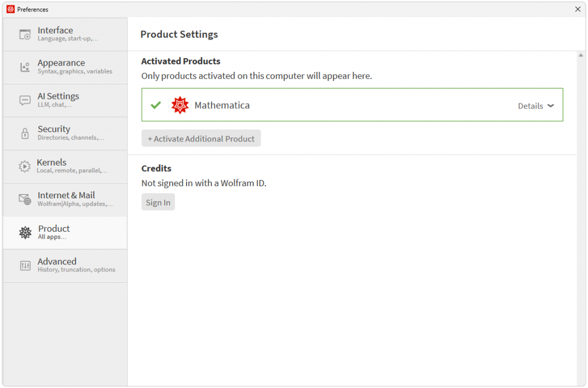Click the Internet & Mail globe icon

[24, 199]
